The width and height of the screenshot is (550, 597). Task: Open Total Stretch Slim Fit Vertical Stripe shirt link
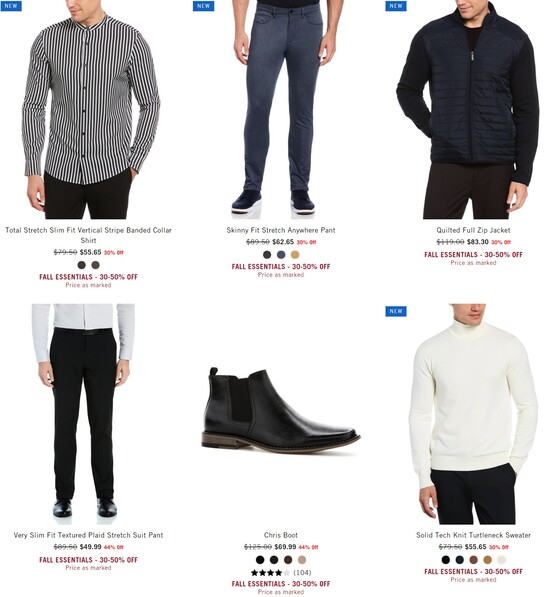click(88, 235)
